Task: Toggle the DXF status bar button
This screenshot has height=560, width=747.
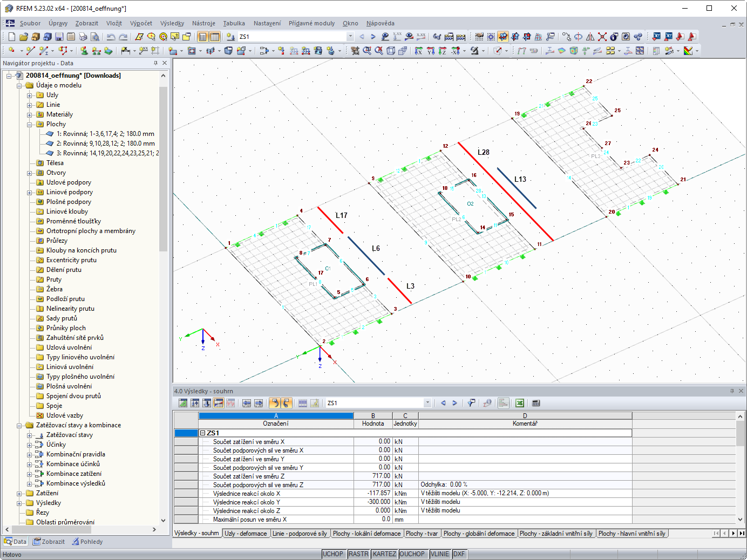Action: click(459, 554)
